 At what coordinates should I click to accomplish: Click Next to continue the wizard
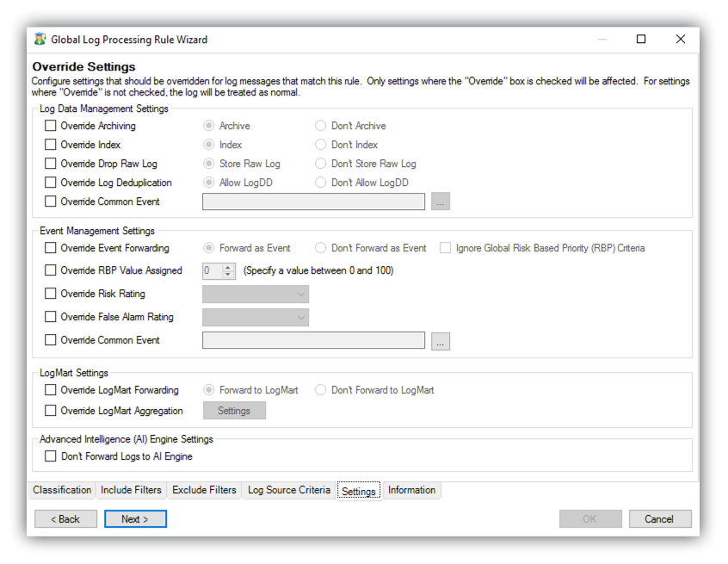[135, 518]
